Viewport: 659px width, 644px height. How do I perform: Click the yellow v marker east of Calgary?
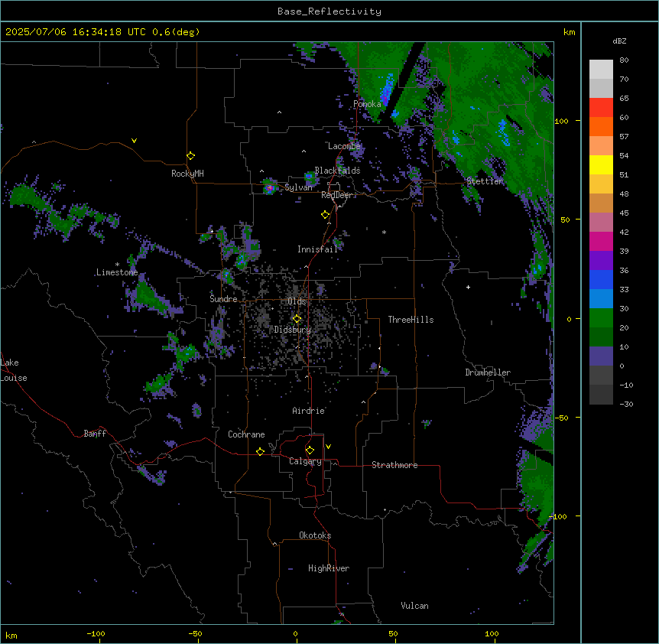point(328,447)
